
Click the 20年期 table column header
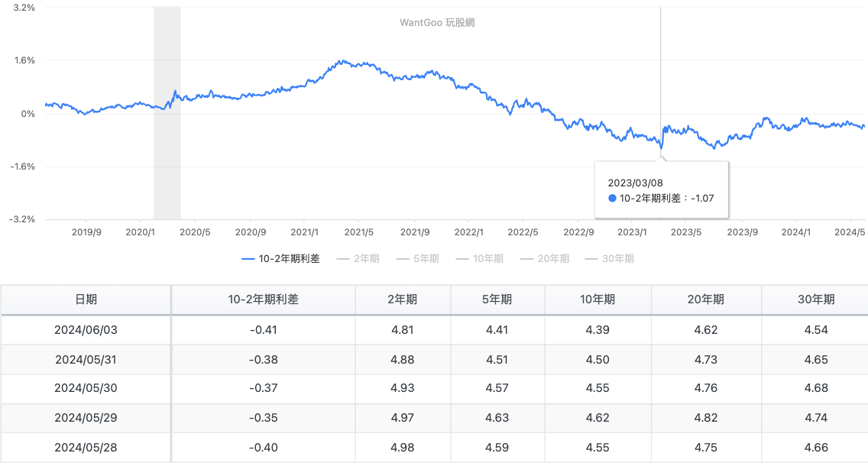coord(706,299)
